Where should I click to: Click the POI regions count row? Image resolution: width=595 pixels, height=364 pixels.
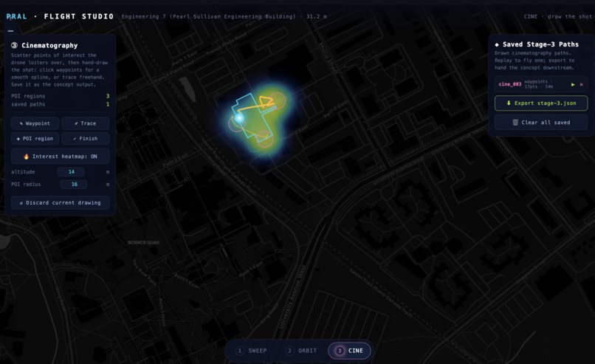(x=61, y=97)
